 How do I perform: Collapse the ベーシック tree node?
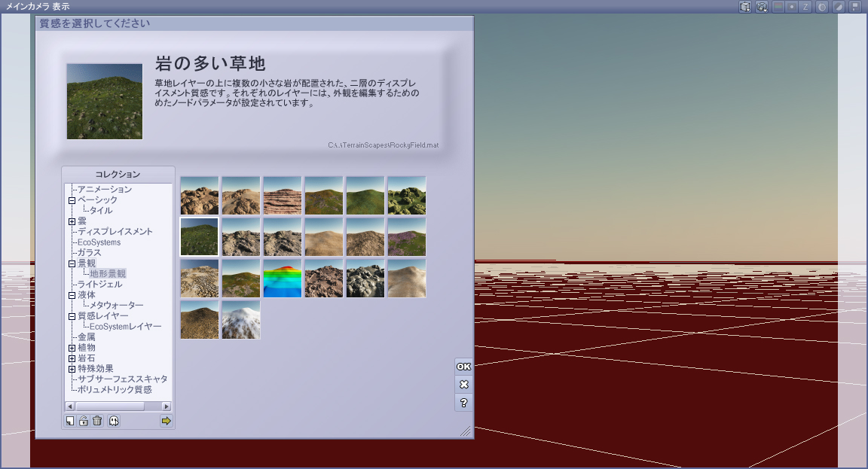pos(72,200)
